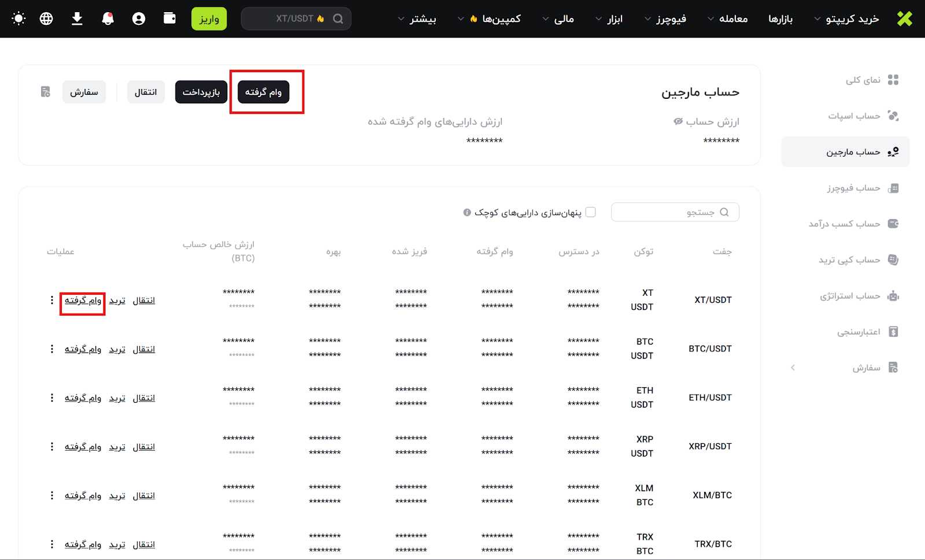Open notifications bell icon
The width and height of the screenshot is (925, 560).
coord(108,18)
